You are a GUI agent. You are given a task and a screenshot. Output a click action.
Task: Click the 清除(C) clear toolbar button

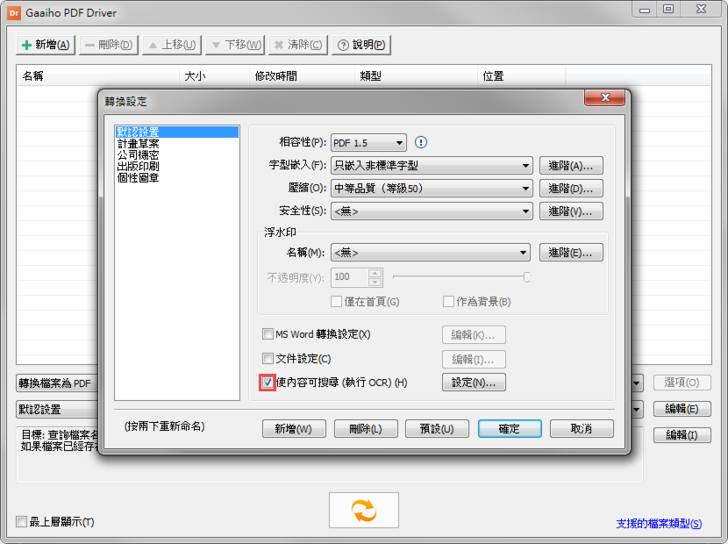[x=298, y=45]
